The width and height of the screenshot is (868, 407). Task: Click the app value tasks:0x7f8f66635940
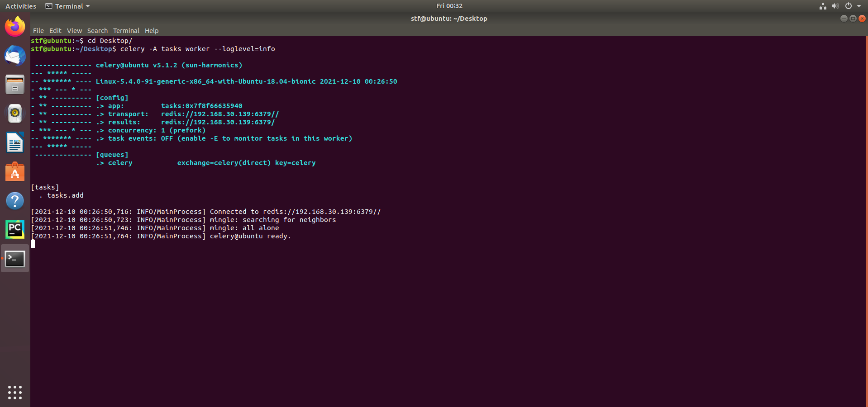click(x=202, y=106)
